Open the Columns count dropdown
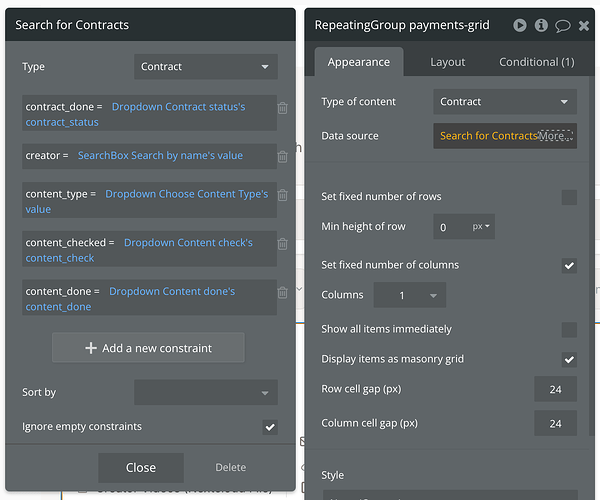600x500 pixels. (x=409, y=296)
